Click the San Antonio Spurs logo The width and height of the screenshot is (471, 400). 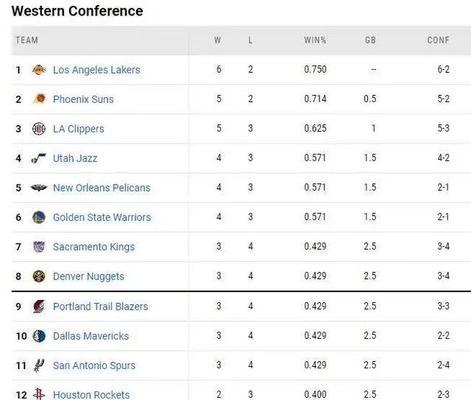39,366
